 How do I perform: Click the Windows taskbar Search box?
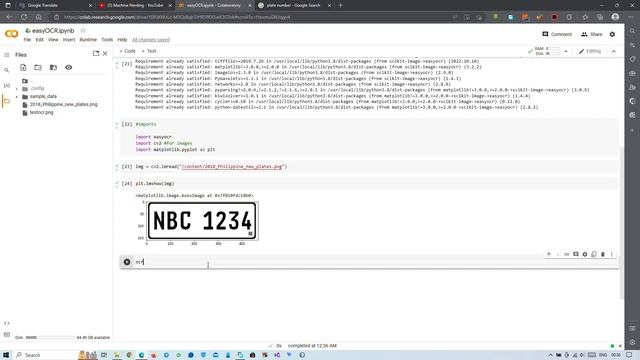45,355
